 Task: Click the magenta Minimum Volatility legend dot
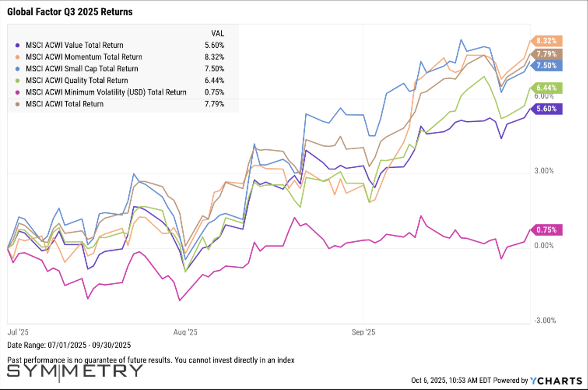[17, 92]
